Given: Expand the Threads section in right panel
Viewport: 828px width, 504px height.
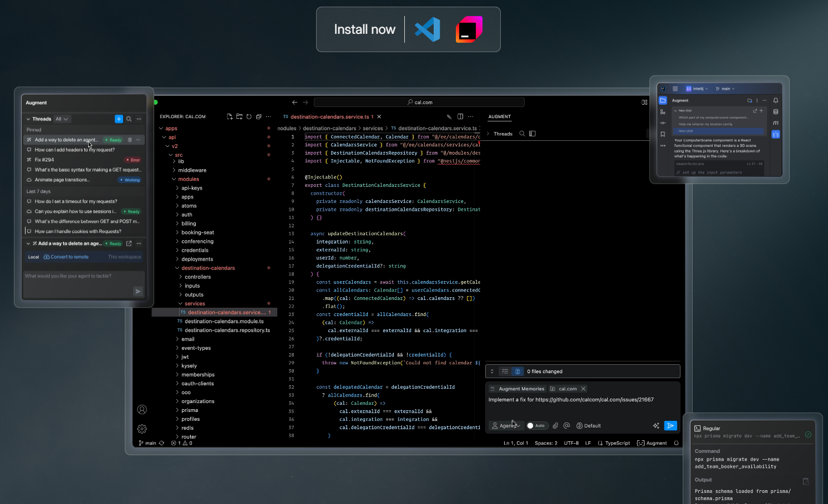Looking at the screenshot, I should [488, 134].
